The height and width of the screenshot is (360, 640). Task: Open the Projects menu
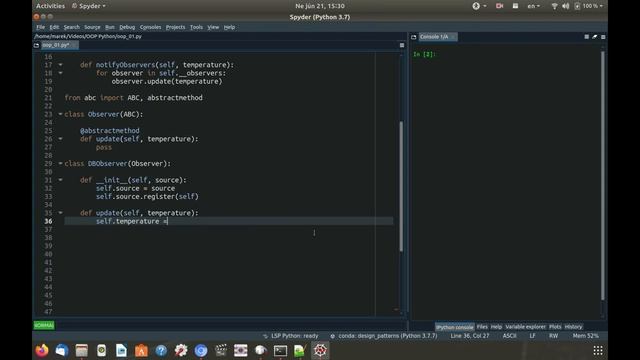[176, 27]
